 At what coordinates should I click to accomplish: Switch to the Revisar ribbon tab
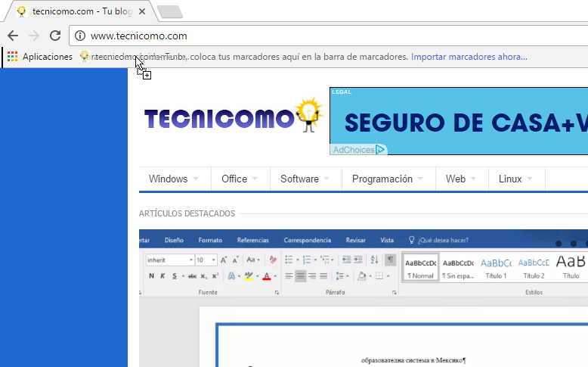[356, 241]
